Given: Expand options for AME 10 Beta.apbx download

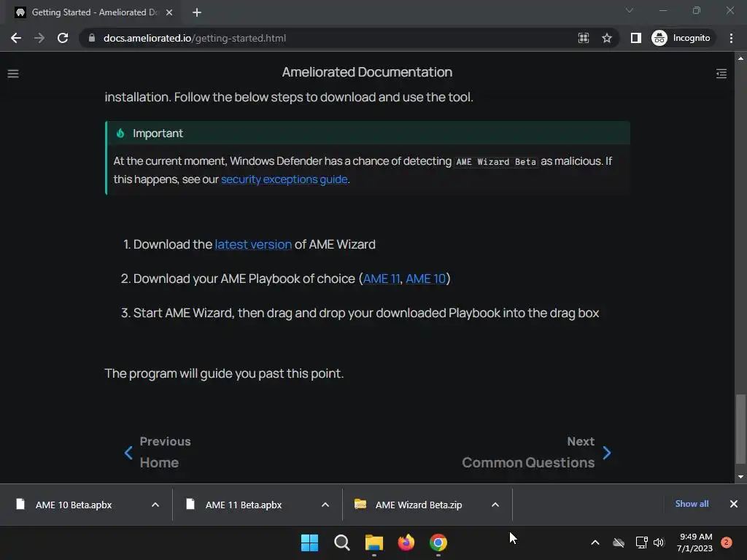Looking at the screenshot, I should pyautogui.click(x=155, y=505).
